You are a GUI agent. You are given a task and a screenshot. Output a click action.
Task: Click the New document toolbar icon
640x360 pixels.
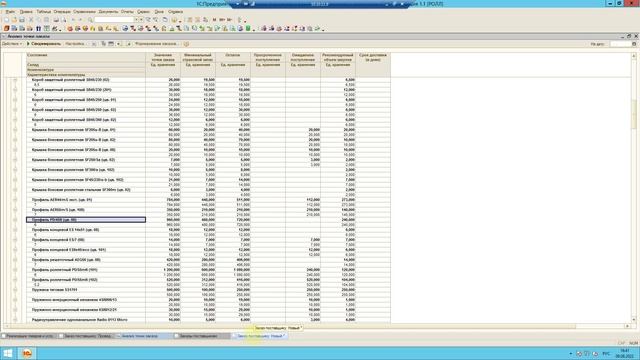(x=6, y=20)
